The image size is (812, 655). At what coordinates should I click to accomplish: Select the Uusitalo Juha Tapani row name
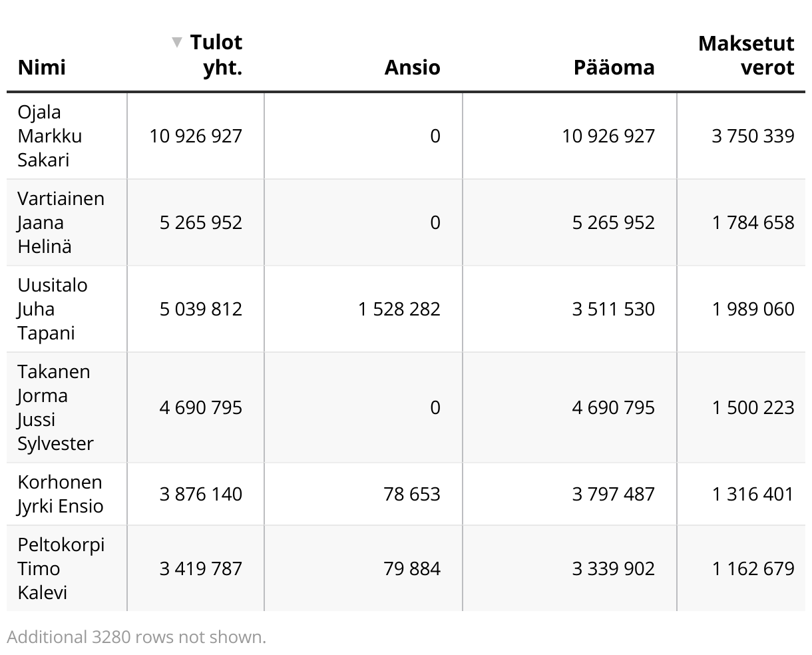pyautogui.click(x=53, y=309)
